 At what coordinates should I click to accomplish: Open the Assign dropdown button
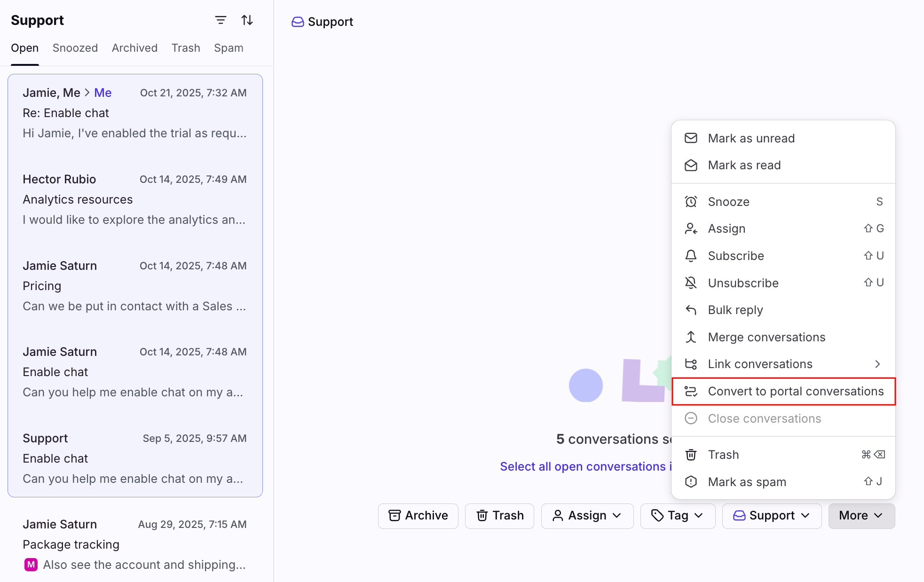[x=587, y=516]
